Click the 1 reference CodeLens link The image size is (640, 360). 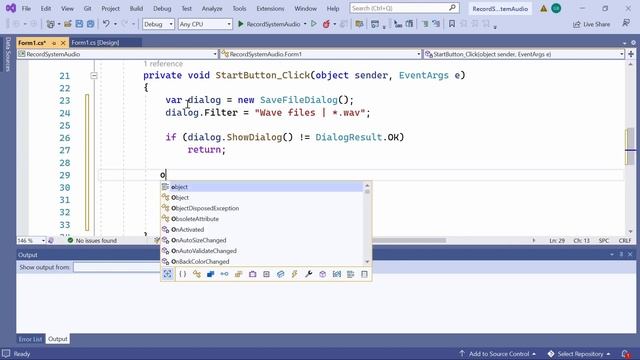(x=163, y=64)
